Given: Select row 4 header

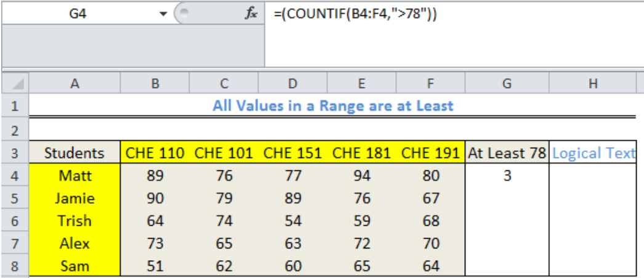Looking at the screenshot, I should 15,176.
